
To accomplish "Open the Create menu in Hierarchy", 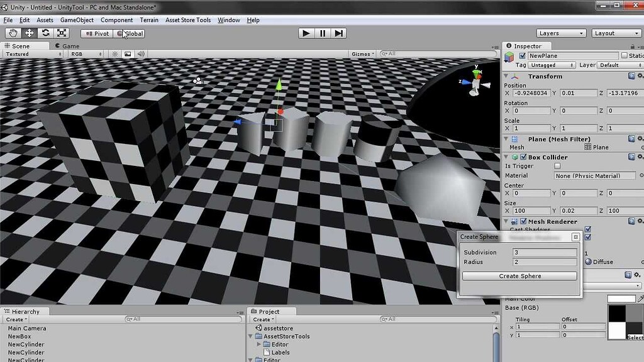I will [x=16, y=319].
